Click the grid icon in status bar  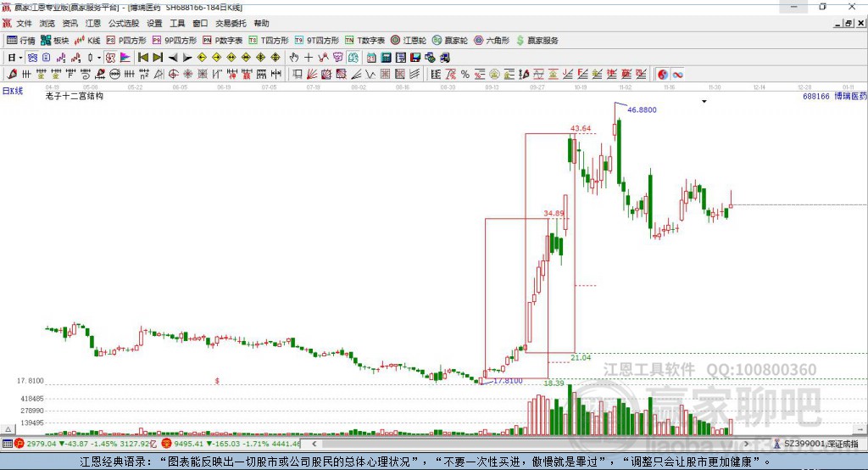coord(7,444)
